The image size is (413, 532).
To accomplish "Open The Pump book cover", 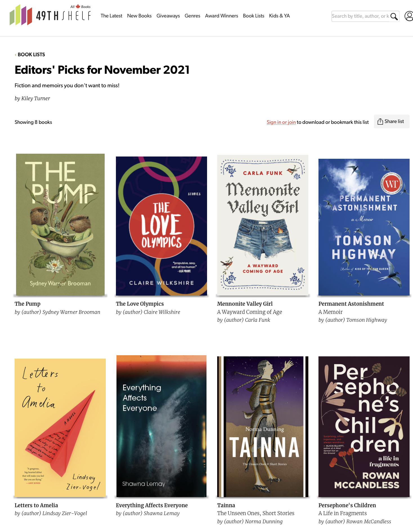I will (60, 225).
